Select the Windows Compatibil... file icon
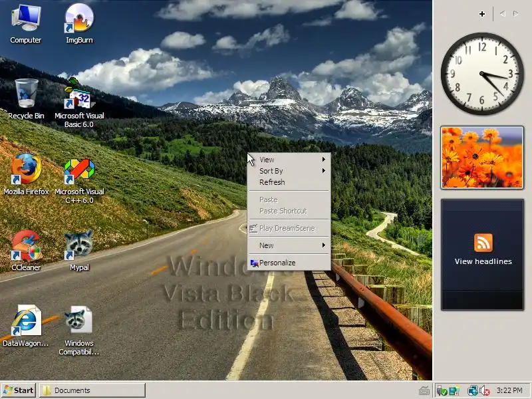Viewport: 532px width, 399px height. click(79, 331)
